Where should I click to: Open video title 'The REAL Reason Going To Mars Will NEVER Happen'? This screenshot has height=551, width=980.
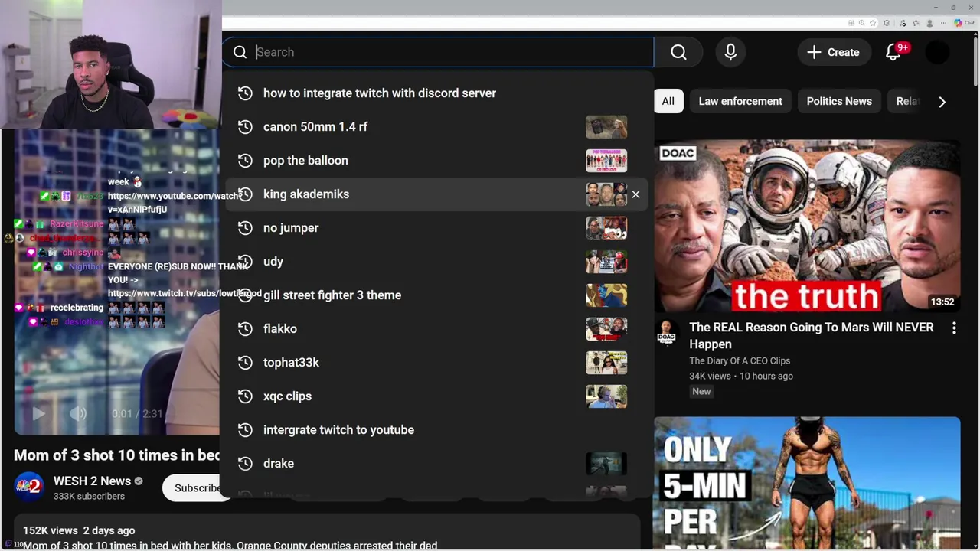812,335
